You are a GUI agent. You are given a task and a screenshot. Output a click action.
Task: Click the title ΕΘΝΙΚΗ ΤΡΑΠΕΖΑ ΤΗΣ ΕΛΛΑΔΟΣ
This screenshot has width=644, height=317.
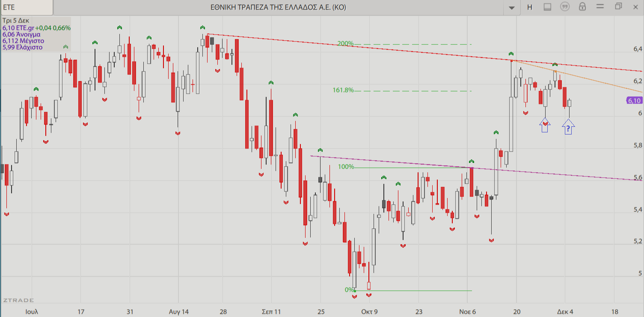pyautogui.click(x=279, y=7)
